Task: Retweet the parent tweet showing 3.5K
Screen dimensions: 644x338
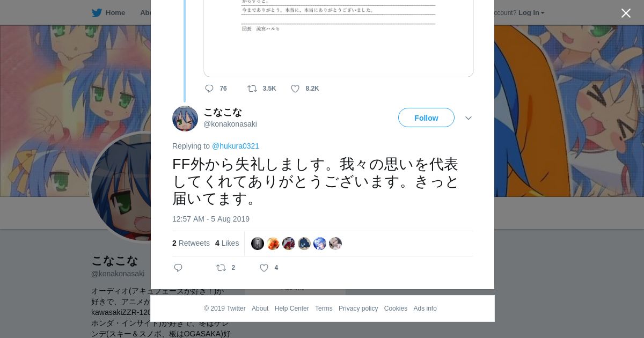Action: 252,89
